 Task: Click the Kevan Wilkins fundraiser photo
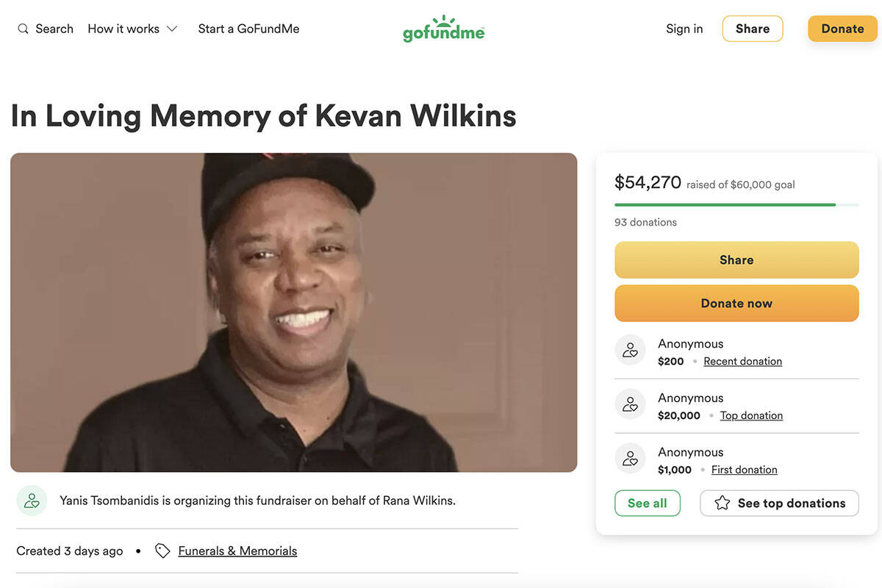click(x=293, y=312)
